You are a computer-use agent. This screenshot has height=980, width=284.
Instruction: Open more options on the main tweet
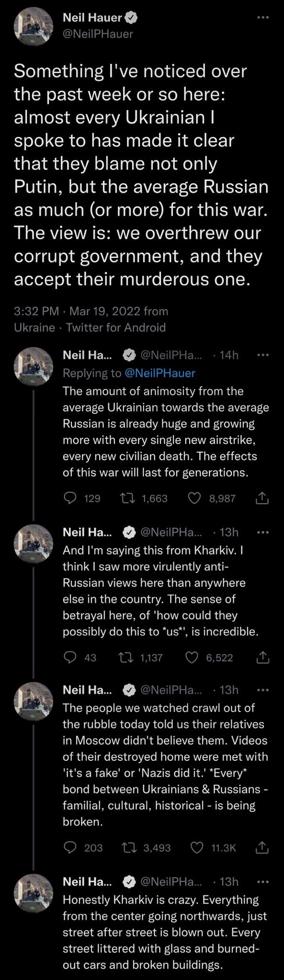point(263,18)
